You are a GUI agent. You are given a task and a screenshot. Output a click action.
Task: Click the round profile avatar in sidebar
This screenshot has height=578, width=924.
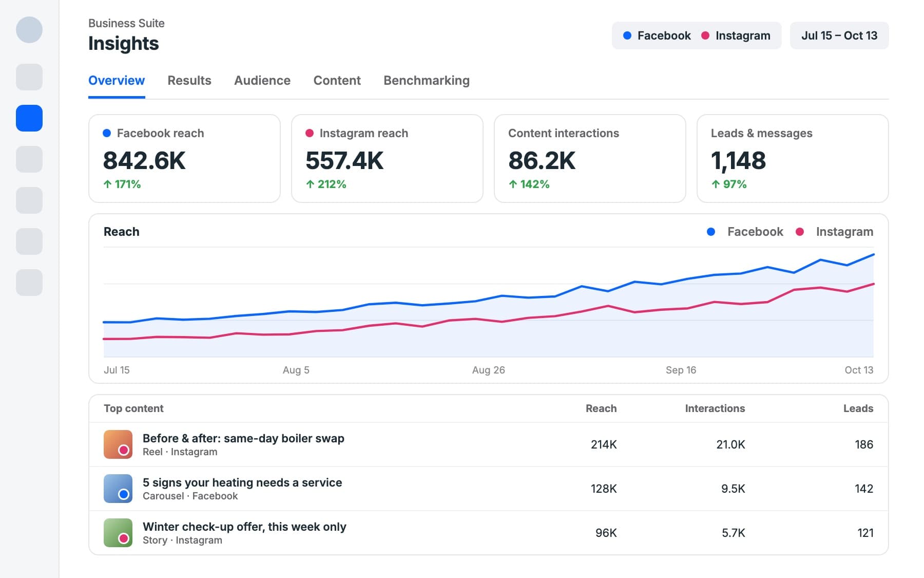coord(29,30)
